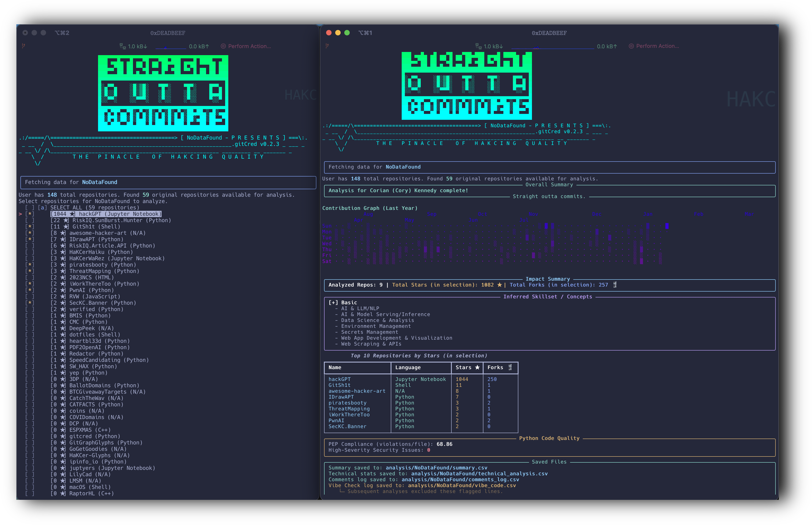Click the network throughput icon in left window
812x525 pixels.
pos(122,46)
